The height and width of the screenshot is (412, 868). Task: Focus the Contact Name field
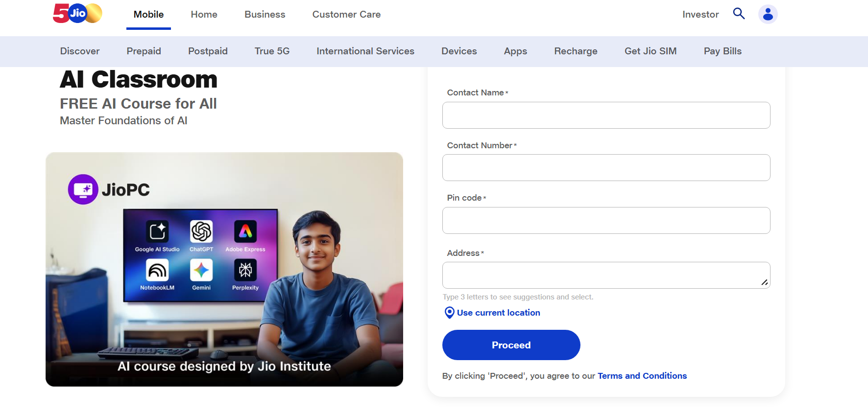[x=606, y=115]
